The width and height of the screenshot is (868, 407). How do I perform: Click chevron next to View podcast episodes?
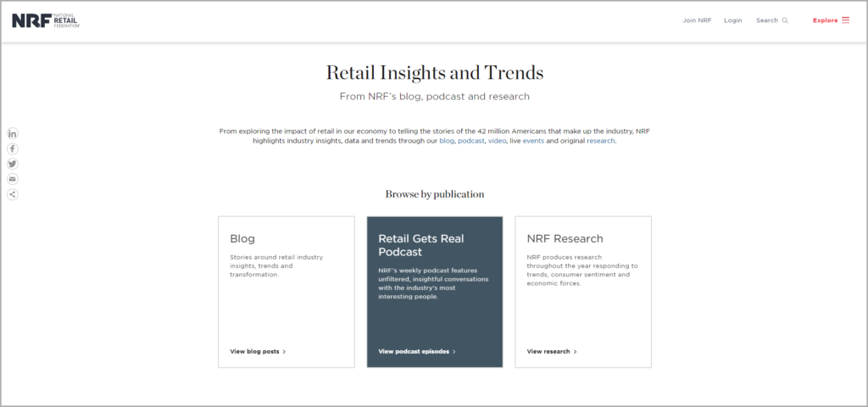coord(454,352)
